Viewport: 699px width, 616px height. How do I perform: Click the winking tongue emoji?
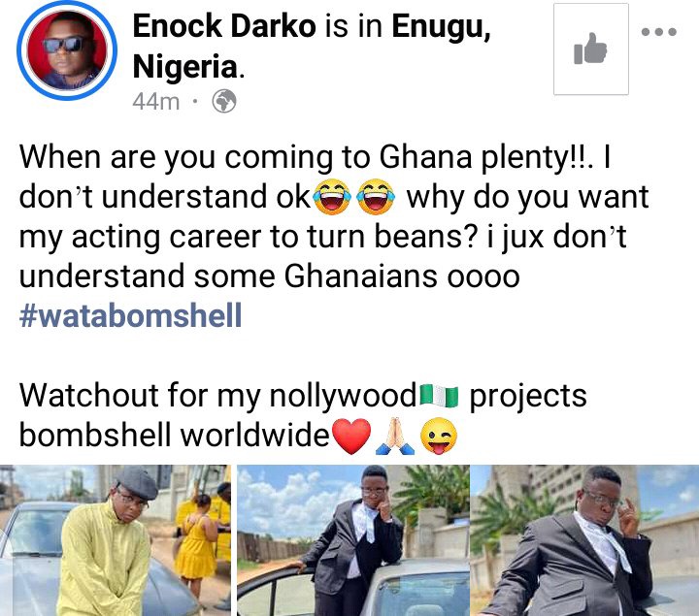439,437
